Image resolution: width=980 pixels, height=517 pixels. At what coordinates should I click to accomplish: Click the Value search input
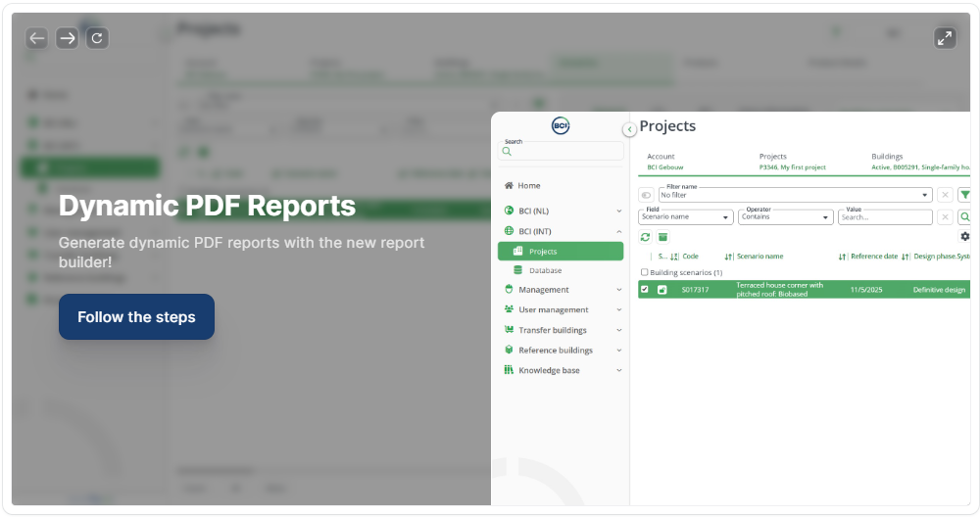pyautogui.click(x=885, y=216)
